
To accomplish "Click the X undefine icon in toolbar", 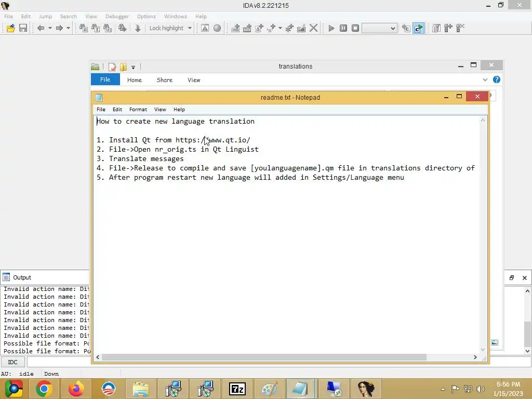I will 313,28.
